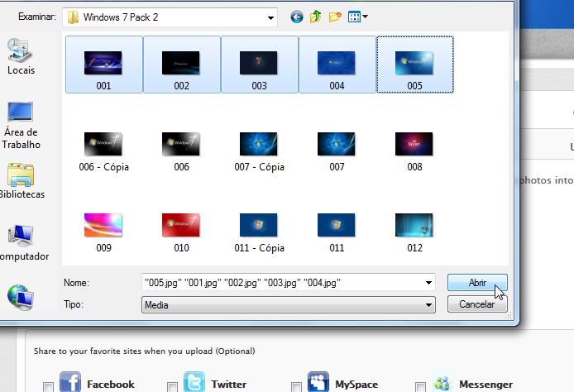Image resolution: width=574 pixels, height=392 pixels.
Task: Check the MySpace sharing checkbox
Action: click(297, 386)
